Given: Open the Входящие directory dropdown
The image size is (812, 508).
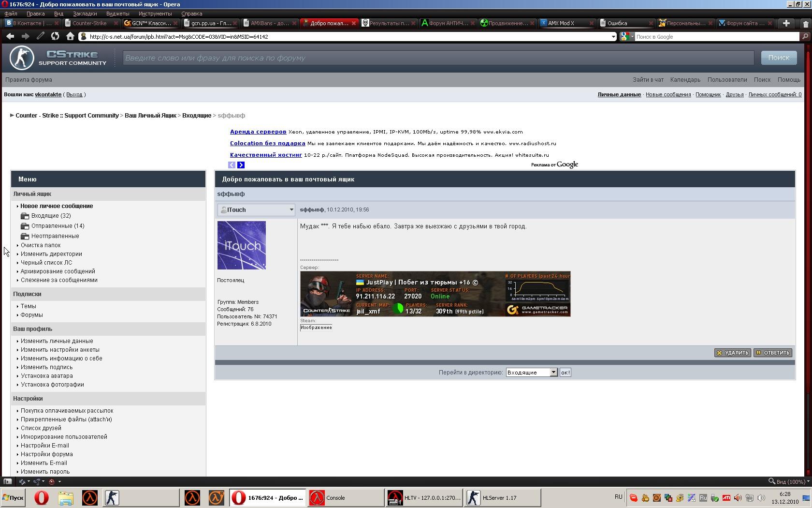Looking at the screenshot, I should (553, 373).
